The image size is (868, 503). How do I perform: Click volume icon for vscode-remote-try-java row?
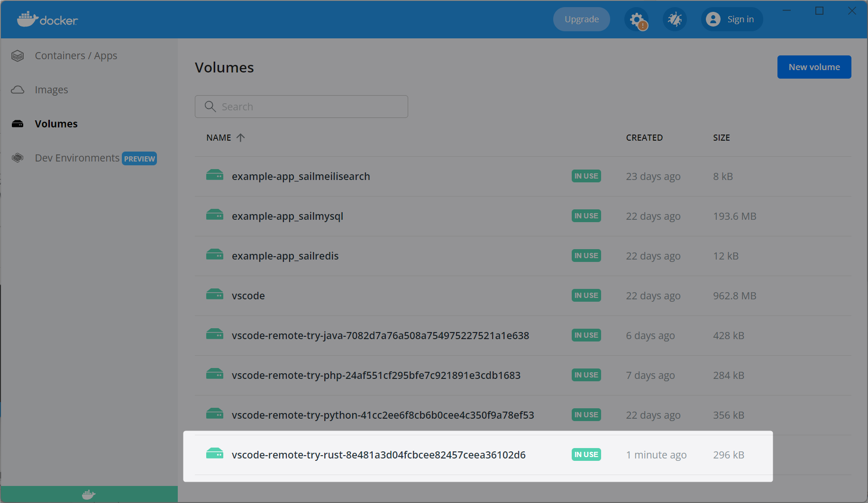tap(215, 334)
